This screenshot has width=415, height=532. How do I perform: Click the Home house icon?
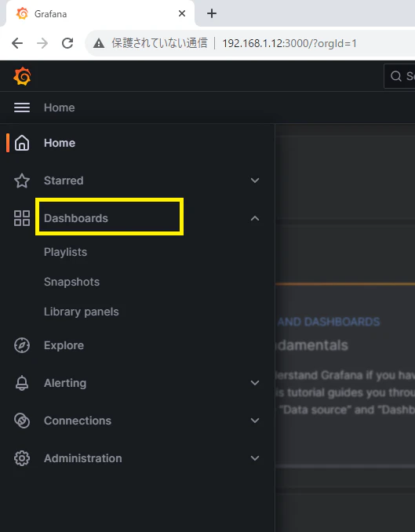point(22,143)
